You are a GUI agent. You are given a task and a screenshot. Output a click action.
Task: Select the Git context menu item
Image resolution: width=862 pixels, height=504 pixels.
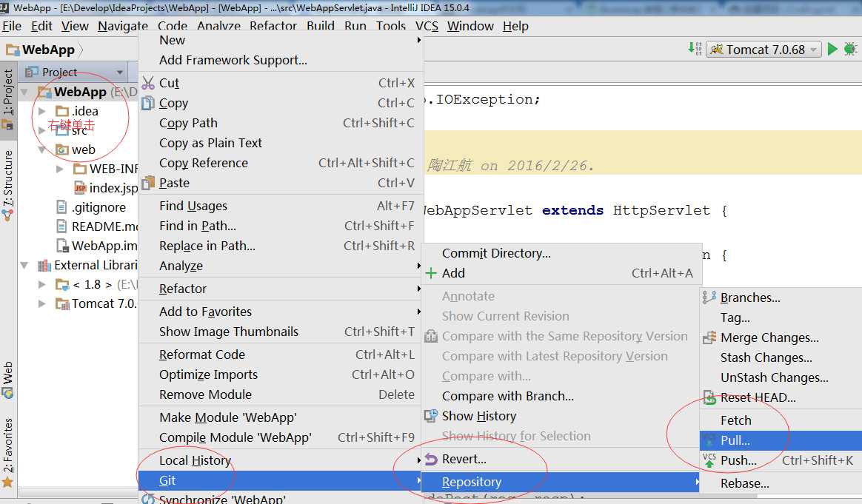click(x=281, y=480)
